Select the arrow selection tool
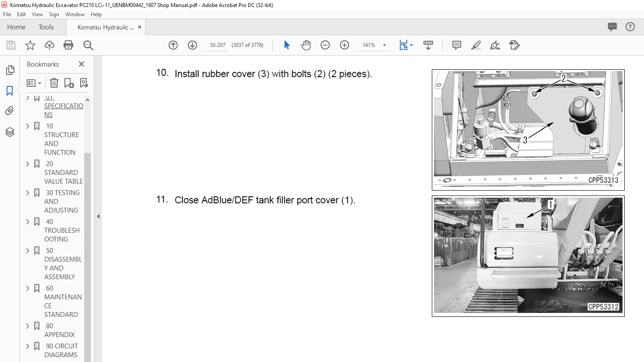The width and height of the screenshot is (644, 362). point(287,45)
